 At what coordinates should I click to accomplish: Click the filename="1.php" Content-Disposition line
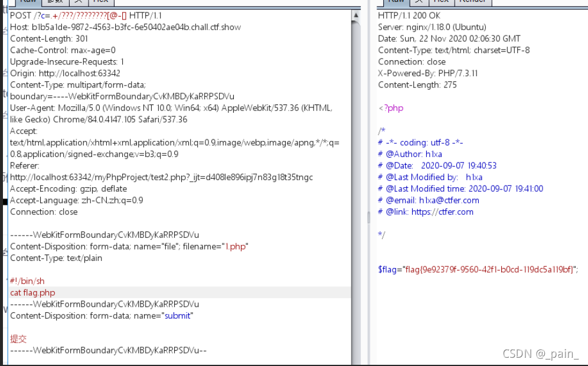click(x=129, y=246)
